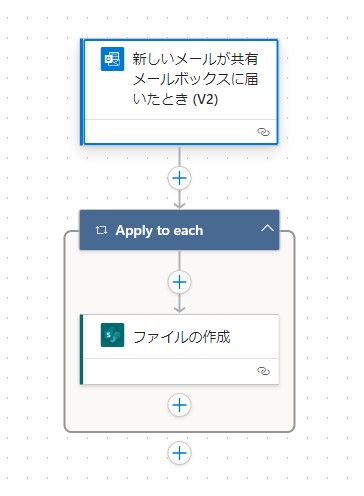Click the footer strip of the mailbox trigger card
The image size is (364, 496).
(x=180, y=132)
